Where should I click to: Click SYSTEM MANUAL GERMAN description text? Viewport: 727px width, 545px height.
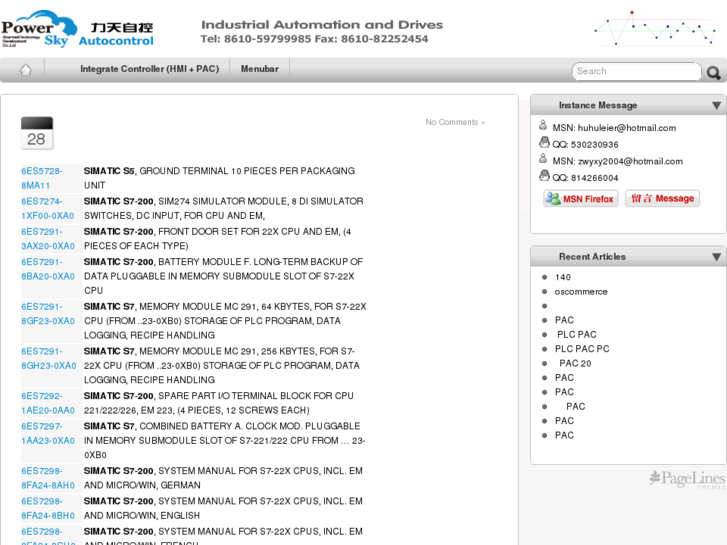[223, 478]
